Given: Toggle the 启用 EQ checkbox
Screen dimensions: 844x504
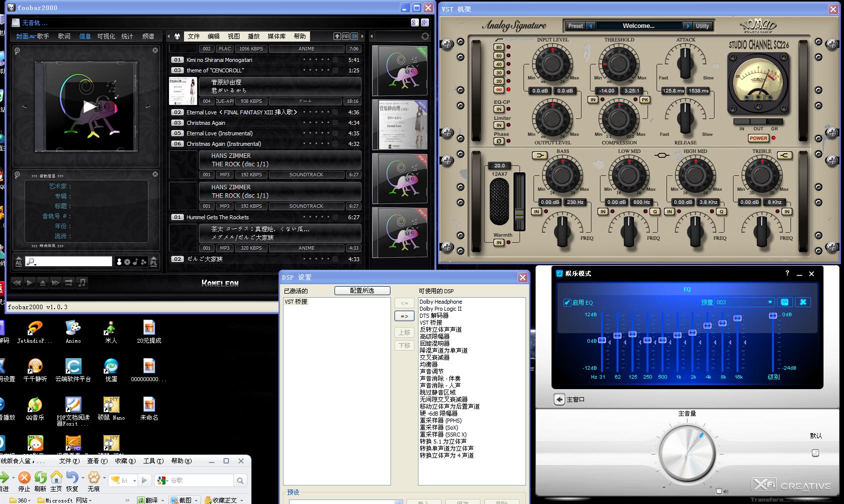Looking at the screenshot, I should click(x=567, y=302).
